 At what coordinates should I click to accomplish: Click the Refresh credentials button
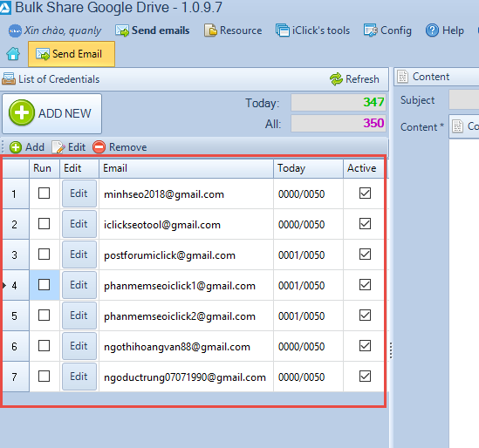[354, 79]
